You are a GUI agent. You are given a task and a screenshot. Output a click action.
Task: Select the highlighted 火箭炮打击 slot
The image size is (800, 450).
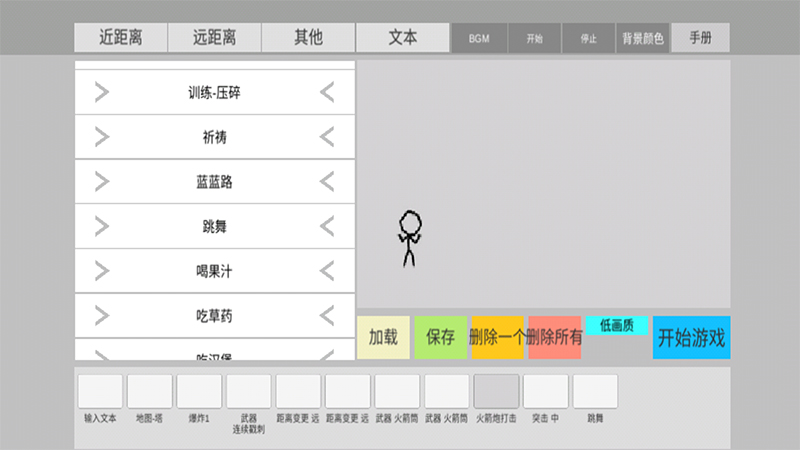pos(496,391)
